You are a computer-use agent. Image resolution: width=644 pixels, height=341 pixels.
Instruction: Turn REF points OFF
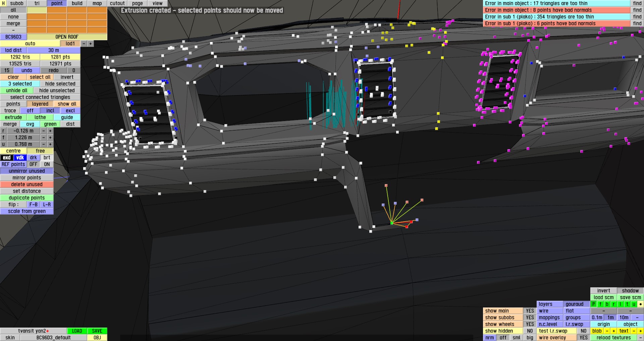[34, 164]
